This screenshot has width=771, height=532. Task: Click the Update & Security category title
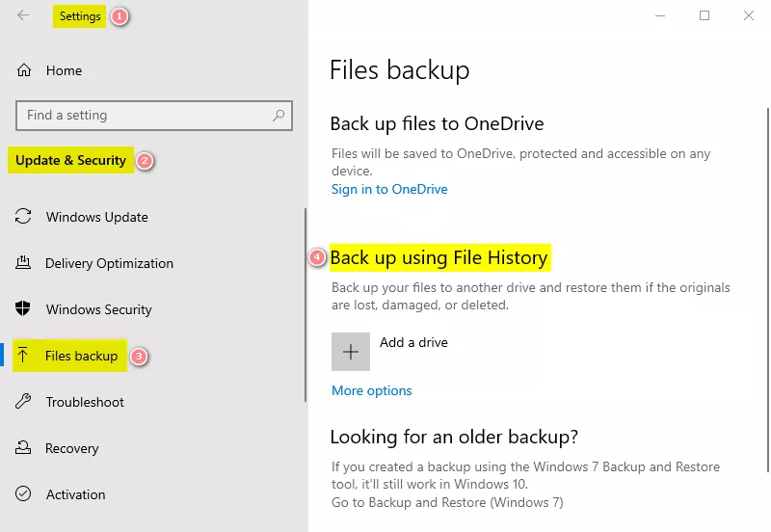tap(70, 160)
